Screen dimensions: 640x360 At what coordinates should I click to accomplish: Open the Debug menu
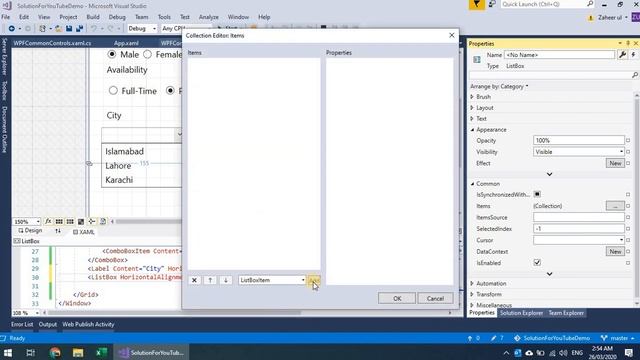pyautogui.click(x=117, y=17)
